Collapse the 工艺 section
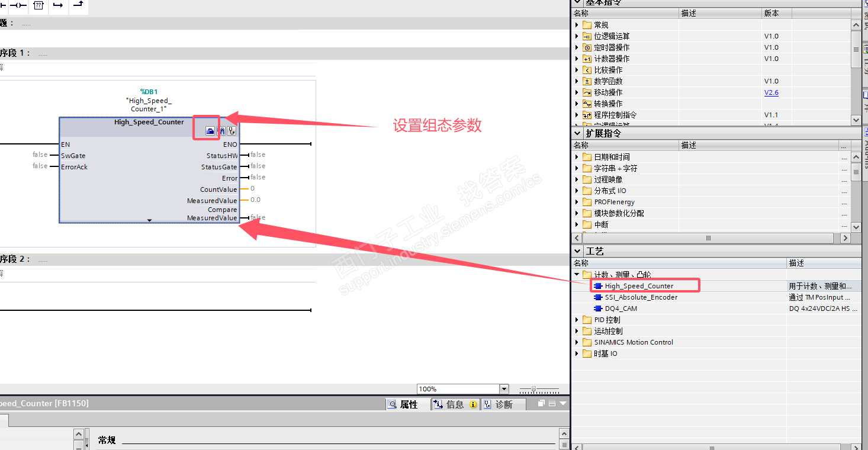Viewport: 868px width, 450px height. click(577, 251)
